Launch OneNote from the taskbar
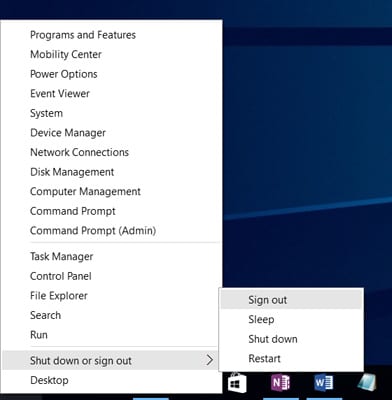This screenshot has height=400, width=392. [280, 383]
